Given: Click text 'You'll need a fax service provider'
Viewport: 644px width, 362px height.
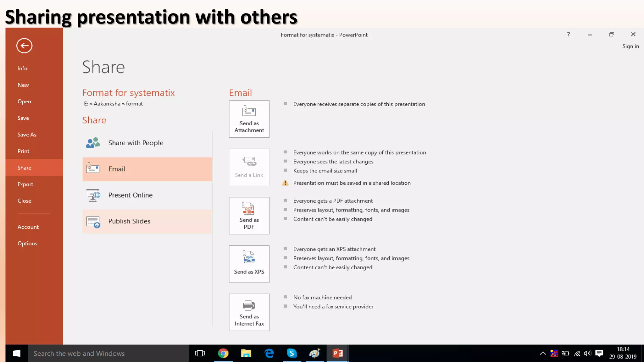Looking at the screenshot, I should pyautogui.click(x=333, y=306).
